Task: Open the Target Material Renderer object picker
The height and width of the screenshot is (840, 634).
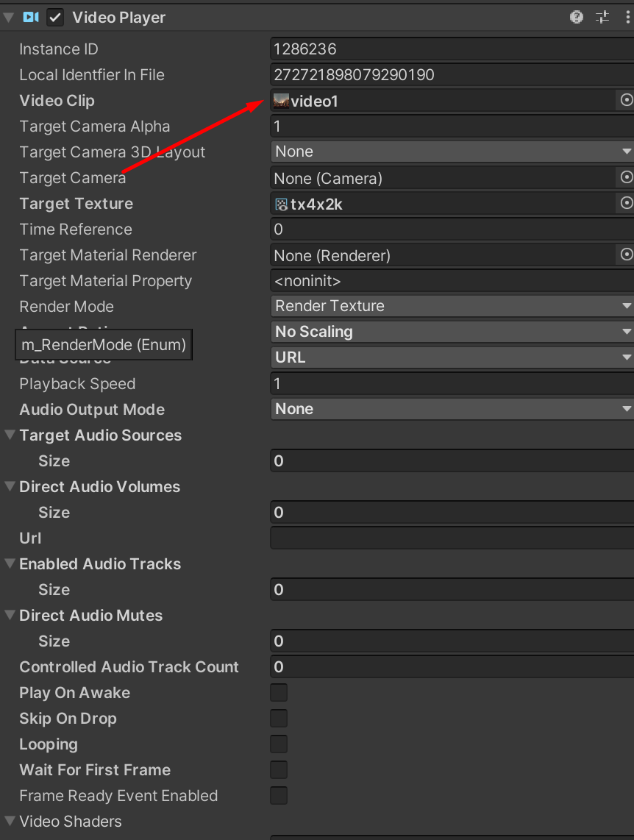Action: tap(626, 255)
